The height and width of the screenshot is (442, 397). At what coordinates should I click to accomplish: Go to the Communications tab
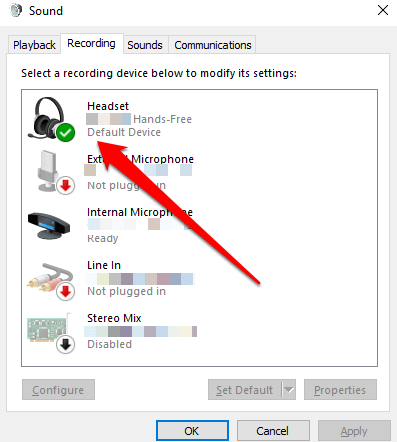pyautogui.click(x=213, y=45)
